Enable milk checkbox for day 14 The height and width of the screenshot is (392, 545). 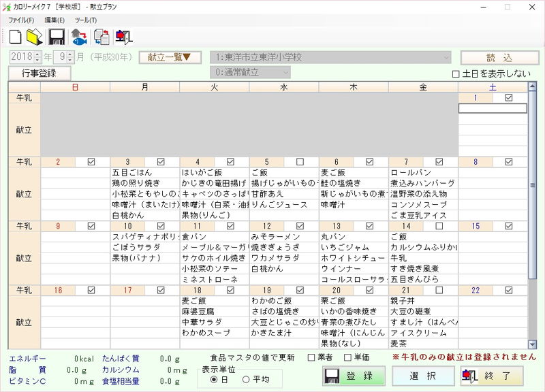point(439,226)
